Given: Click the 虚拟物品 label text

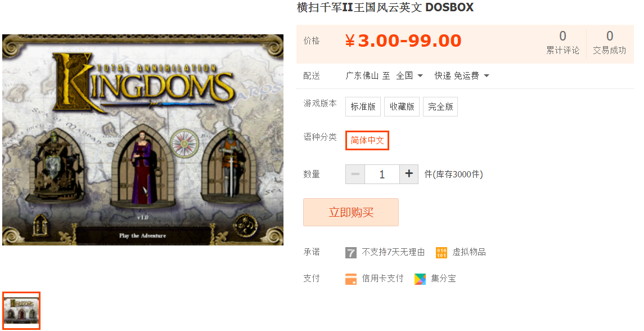Looking at the screenshot, I should (x=469, y=252).
